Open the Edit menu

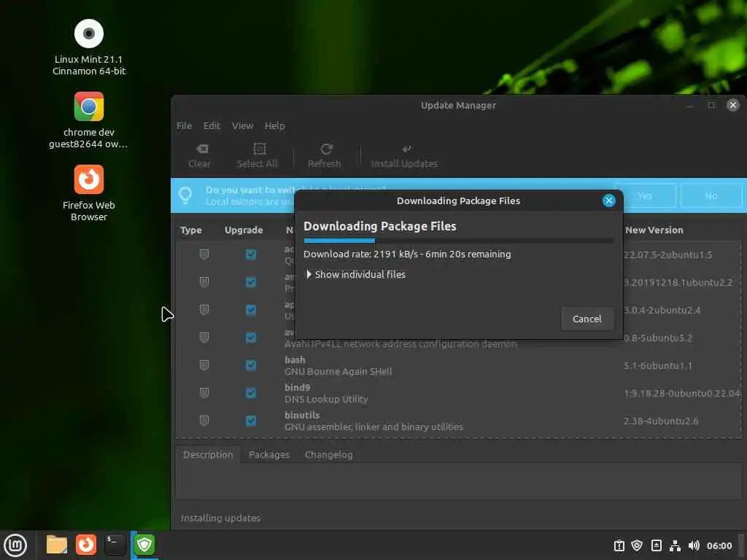212,125
